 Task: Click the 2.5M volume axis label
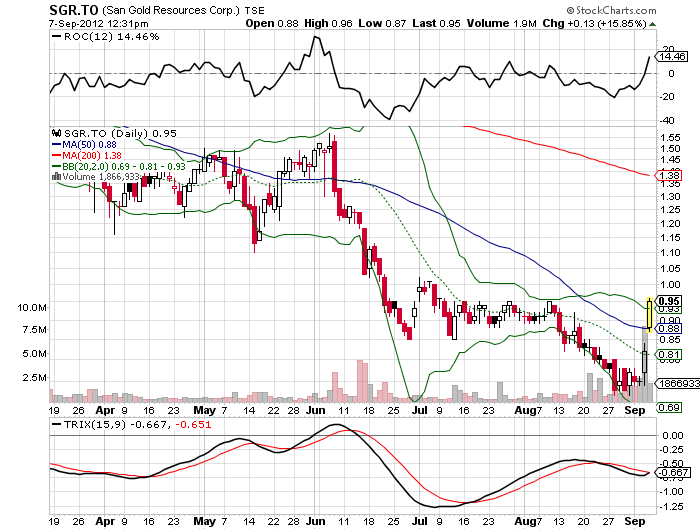[x=35, y=378]
